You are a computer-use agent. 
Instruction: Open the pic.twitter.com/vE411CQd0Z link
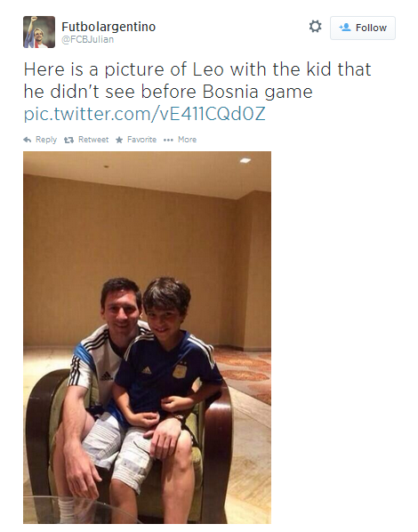tap(145, 114)
